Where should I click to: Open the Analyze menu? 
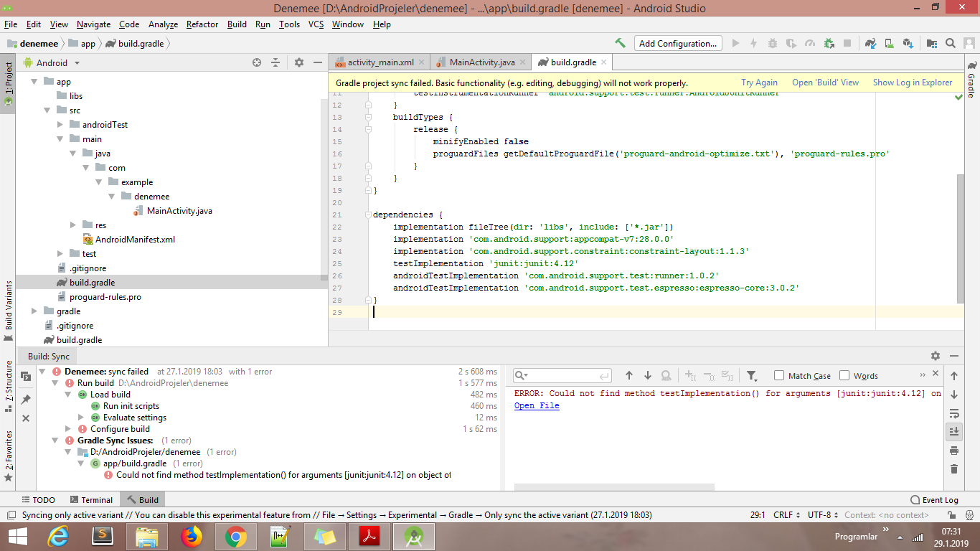[163, 24]
